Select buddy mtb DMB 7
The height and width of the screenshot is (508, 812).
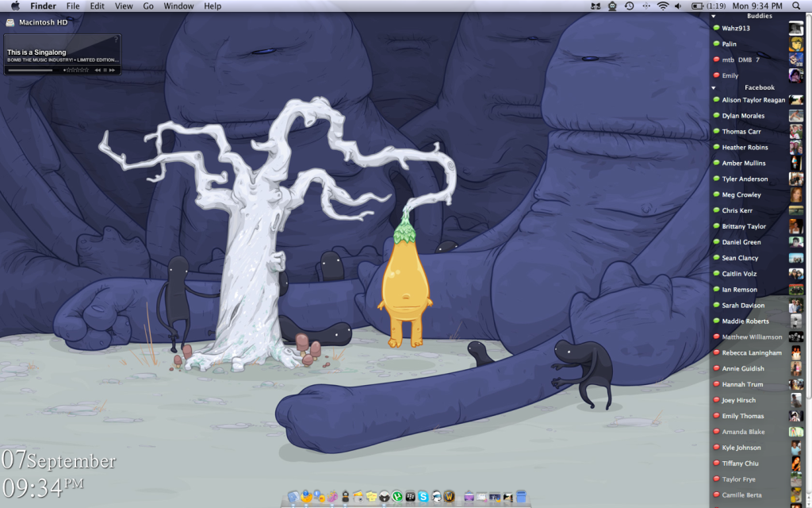point(757,60)
